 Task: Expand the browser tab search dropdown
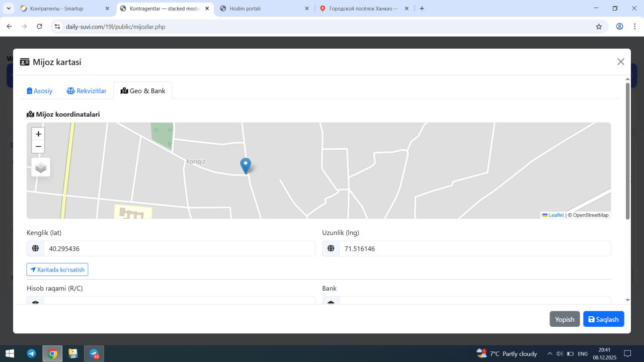pyautogui.click(x=9, y=9)
